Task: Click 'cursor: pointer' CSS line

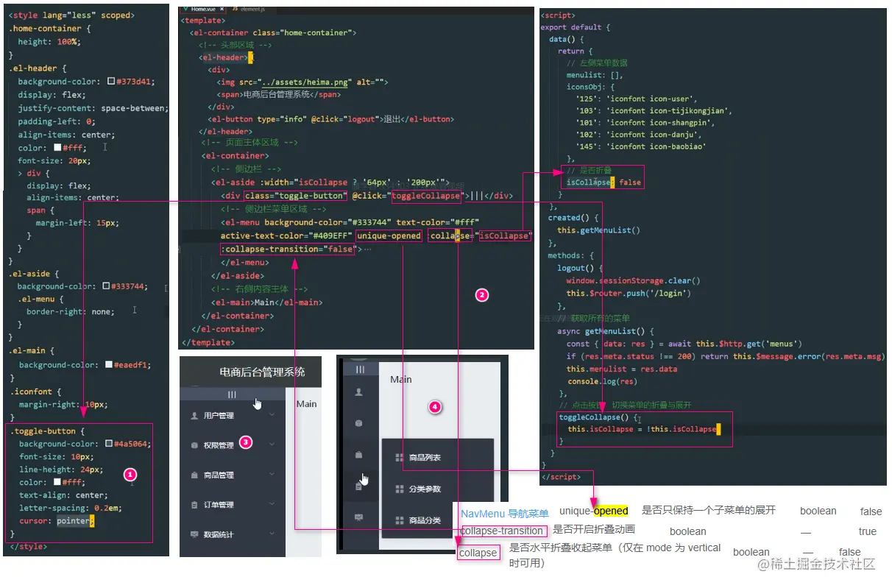Action: 57,521
